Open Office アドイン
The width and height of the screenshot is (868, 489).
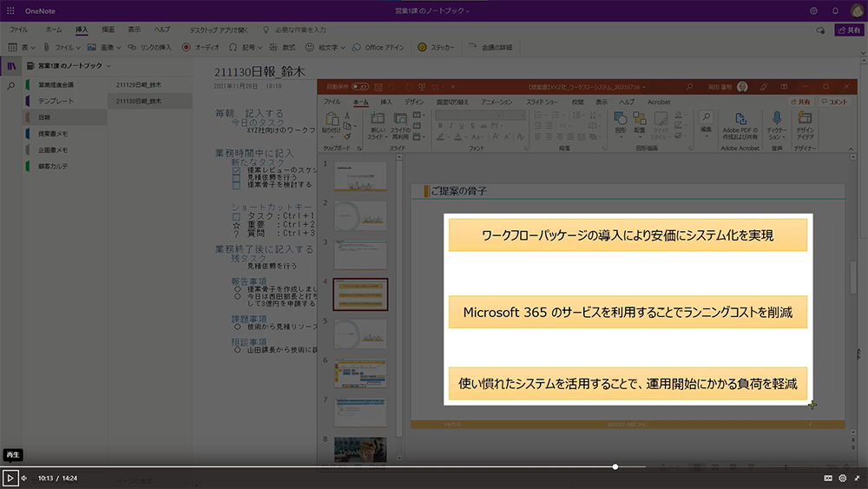(x=378, y=48)
